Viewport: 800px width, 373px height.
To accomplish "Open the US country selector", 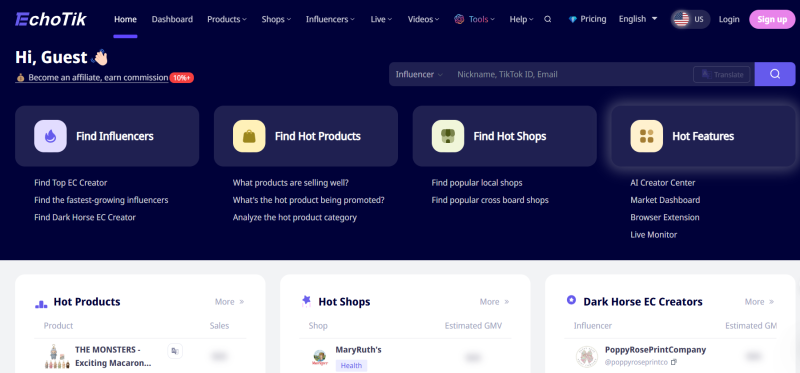I will (690, 19).
